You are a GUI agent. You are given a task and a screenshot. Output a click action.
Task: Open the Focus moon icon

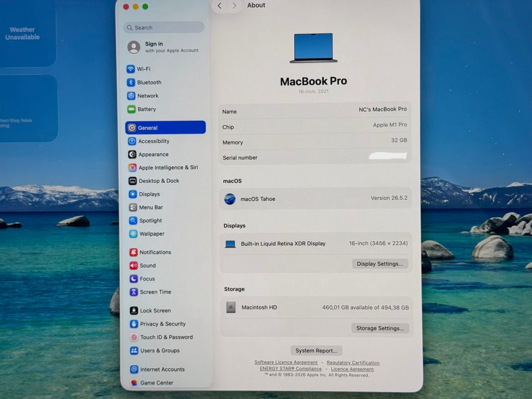coord(134,279)
